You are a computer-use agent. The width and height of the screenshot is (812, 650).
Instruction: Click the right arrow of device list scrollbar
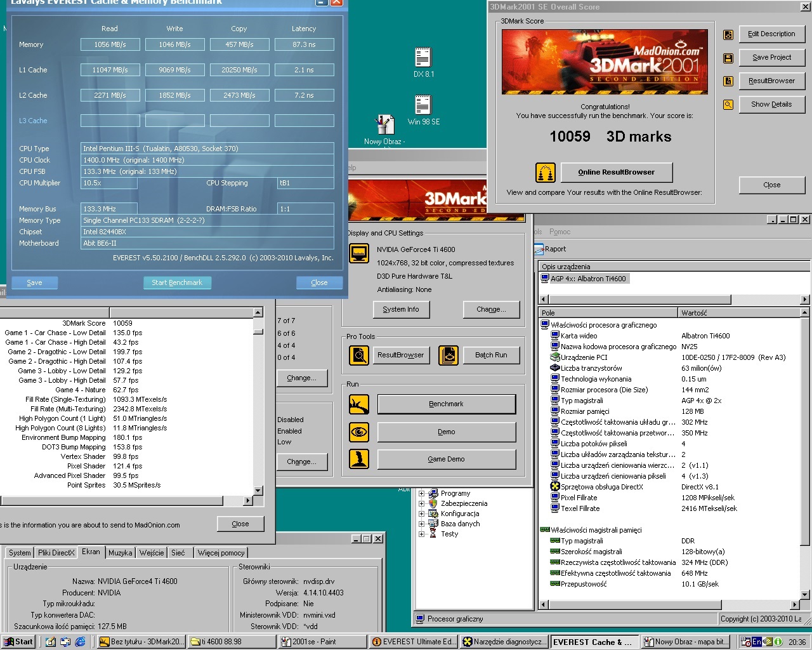click(805, 299)
